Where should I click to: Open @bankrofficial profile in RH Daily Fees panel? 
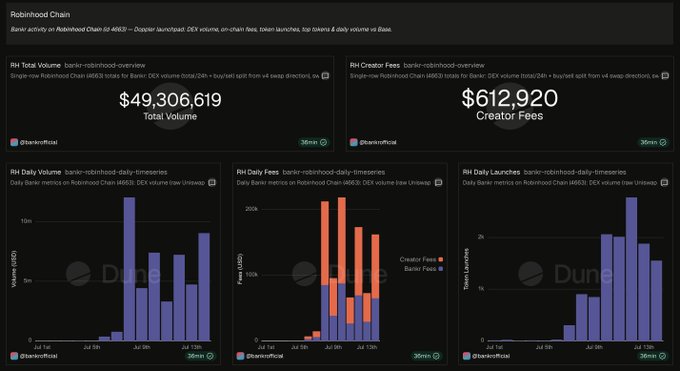265,356
